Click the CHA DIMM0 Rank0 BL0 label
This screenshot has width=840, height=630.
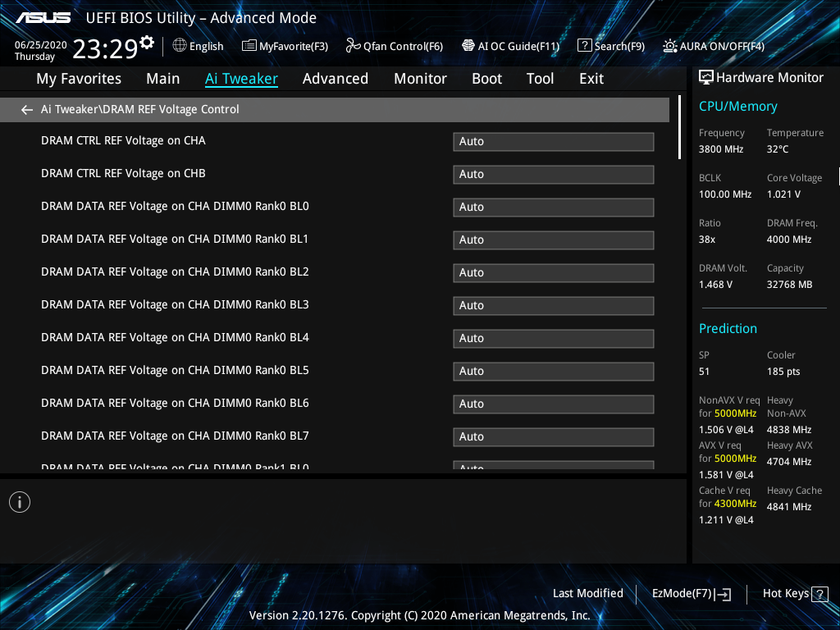point(176,206)
